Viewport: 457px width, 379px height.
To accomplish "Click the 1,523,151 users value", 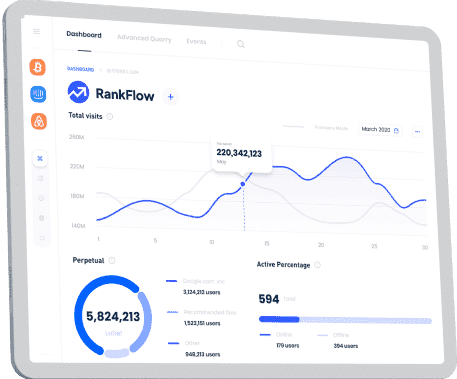I will (202, 323).
